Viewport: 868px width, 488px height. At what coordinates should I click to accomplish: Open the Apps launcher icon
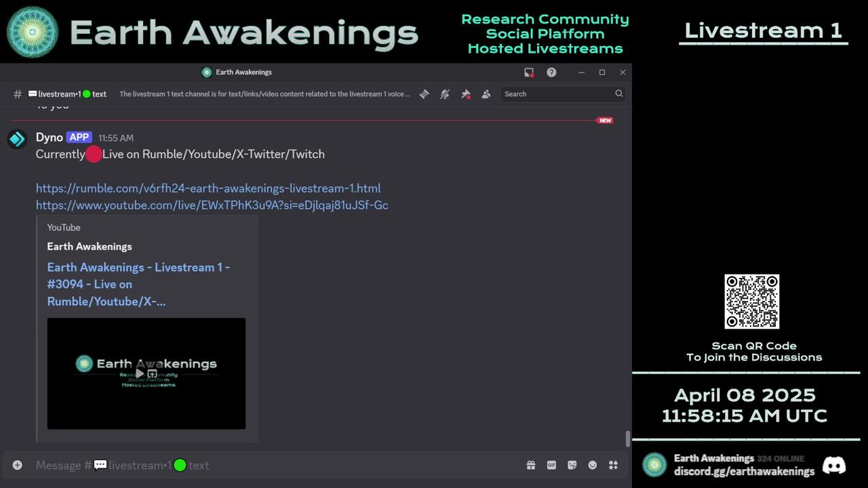coord(614,465)
